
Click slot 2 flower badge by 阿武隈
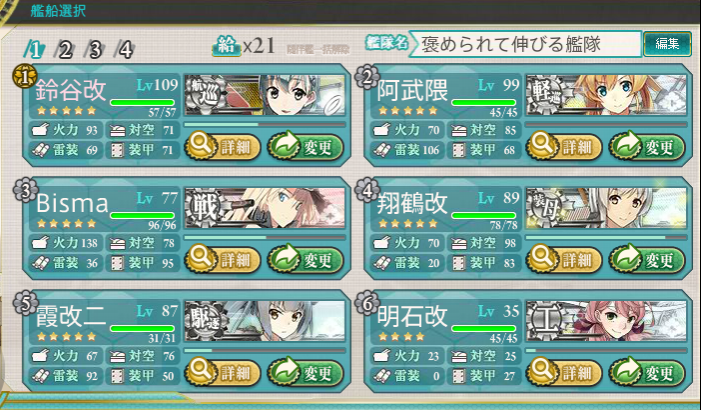click(367, 77)
